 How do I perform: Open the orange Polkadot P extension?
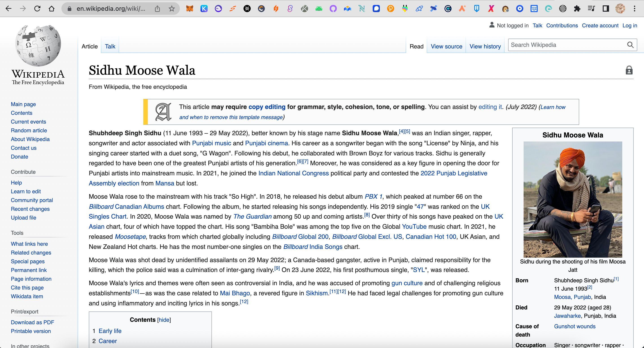[x=390, y=9]
